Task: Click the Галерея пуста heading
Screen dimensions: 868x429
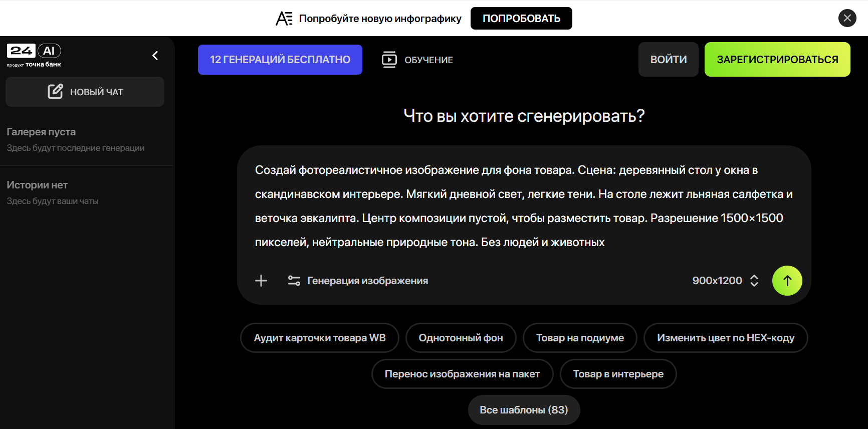Action: pos(41,132)
